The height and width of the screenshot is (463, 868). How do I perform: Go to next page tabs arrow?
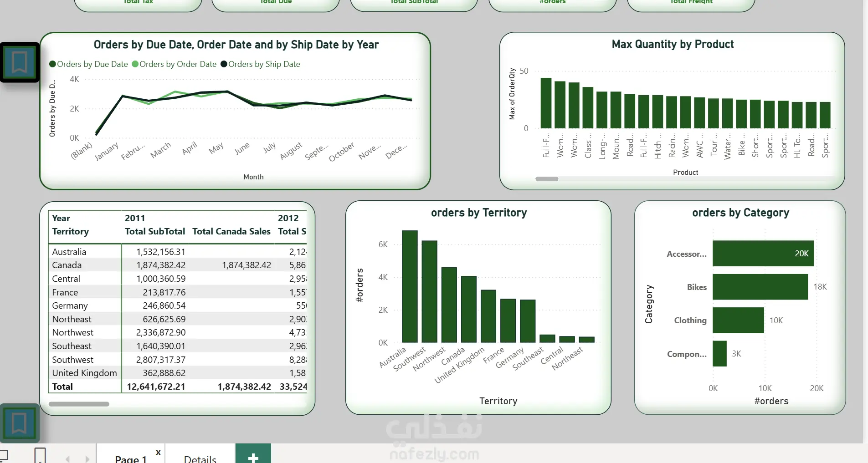[87, 459]
